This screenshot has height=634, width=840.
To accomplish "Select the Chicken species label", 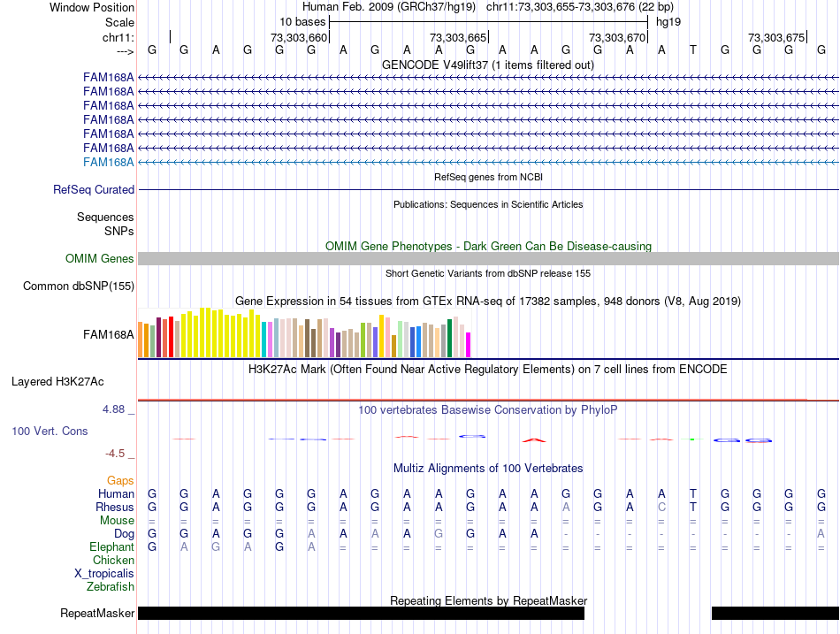I will coord(113,560).
